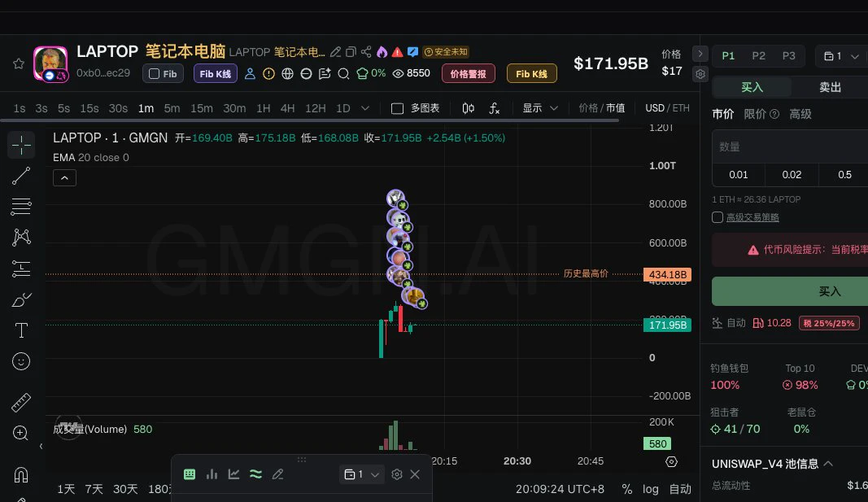Screen dimensions: 868x502
Task: Share token using share icon
Action: tap(366, 52)
